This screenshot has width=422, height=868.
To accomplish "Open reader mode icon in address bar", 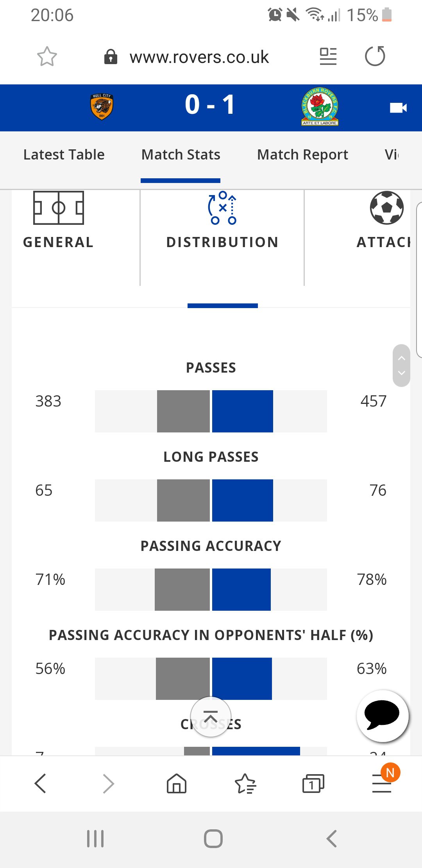I will pyautogui.click(x=328, y=57).
